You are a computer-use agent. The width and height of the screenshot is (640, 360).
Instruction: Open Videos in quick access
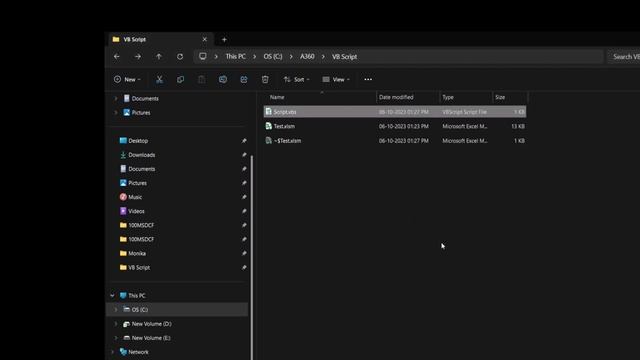[136, 211]
